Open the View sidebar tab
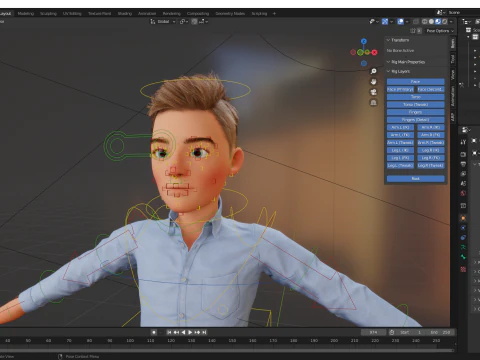 (x=453, y=75)
